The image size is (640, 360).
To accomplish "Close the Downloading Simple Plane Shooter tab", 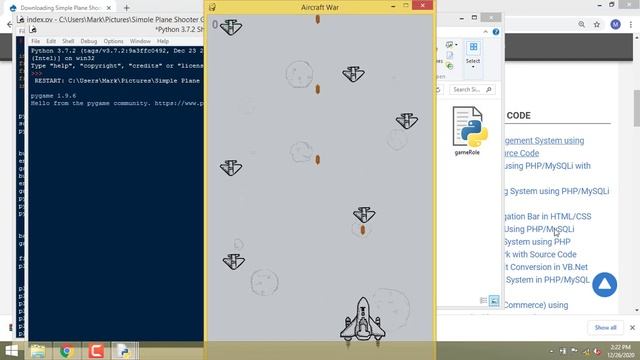I will coord(109,8).
